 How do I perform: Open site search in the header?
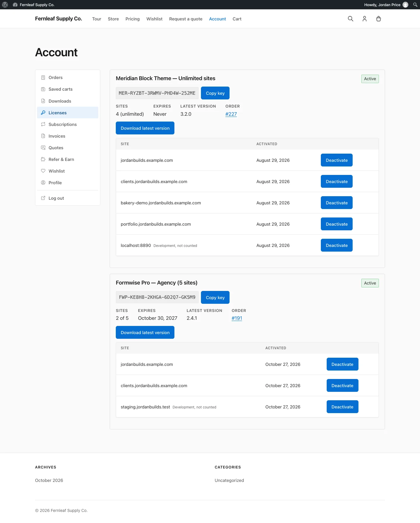pos(351,19)
